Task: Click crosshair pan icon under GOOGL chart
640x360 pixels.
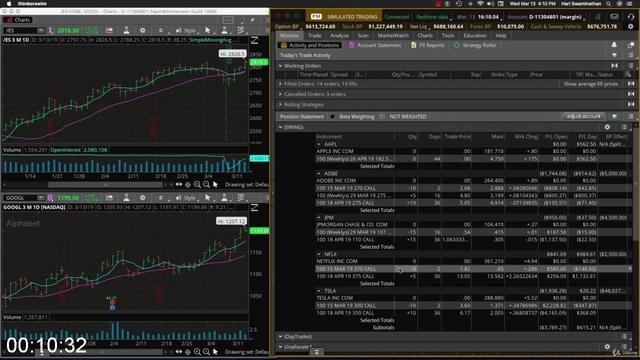Action: click(x=188, y=351)
